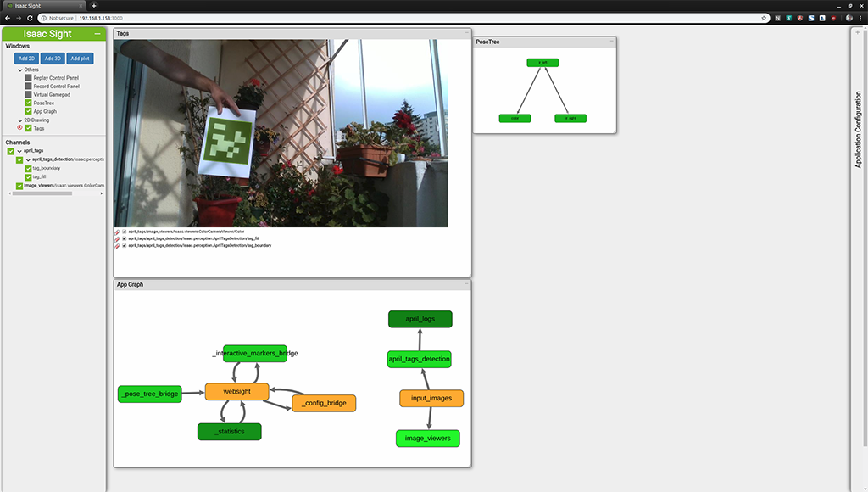
Task: Click the eraser icon for ColorCameraViewer/Color channel
Action: 117,232
